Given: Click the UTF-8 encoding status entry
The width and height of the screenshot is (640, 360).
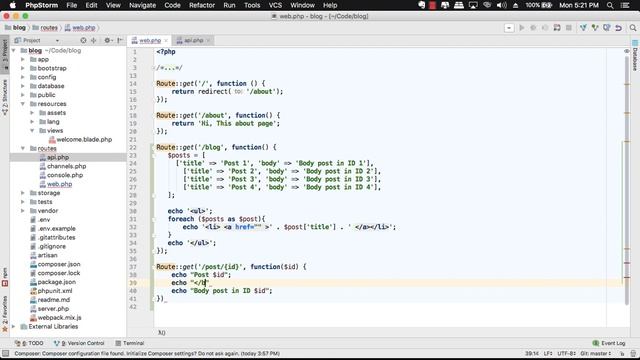Looking at the screenshot, I should (567, 353).
